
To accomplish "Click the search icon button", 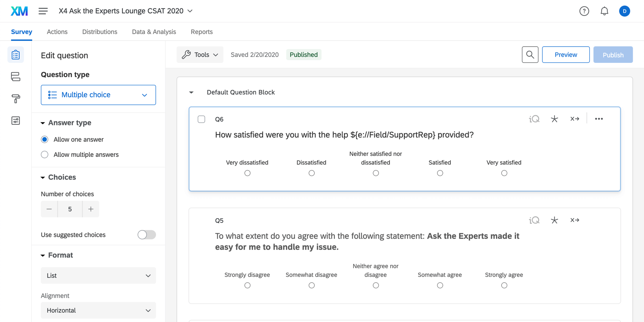I will [x=530, y=55].
